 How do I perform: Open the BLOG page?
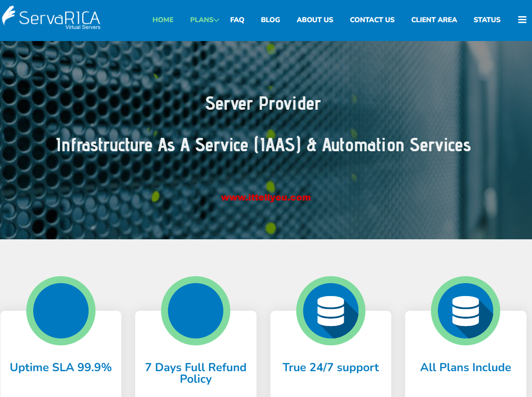[x=270, y=19]
